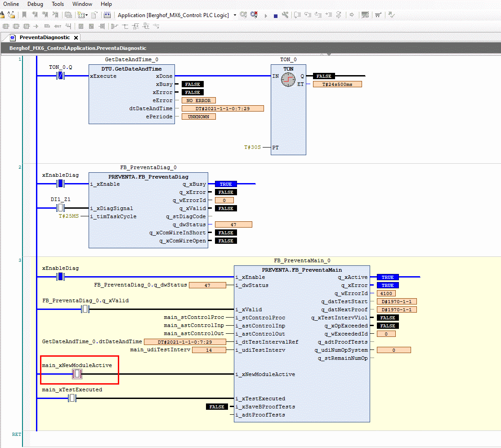
Task: Click the Insert Jump arrow icon
Action: [x=36, y=26]
